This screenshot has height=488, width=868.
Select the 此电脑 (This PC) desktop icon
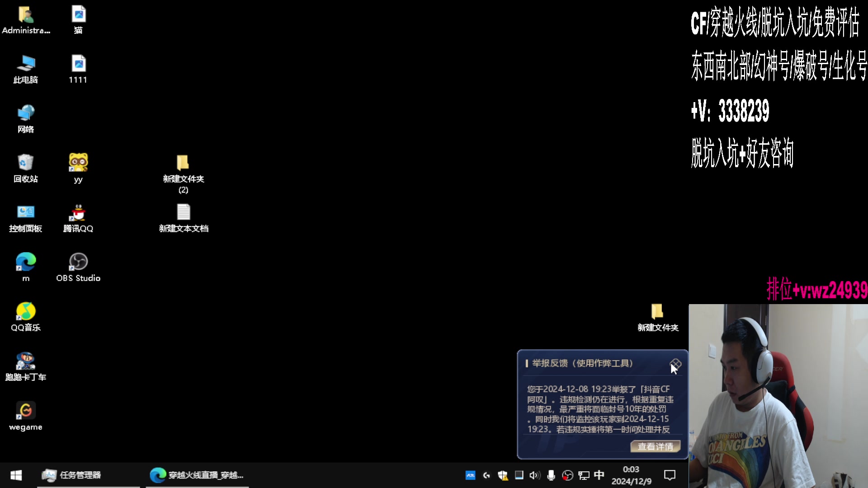click(x=26, y=70)
